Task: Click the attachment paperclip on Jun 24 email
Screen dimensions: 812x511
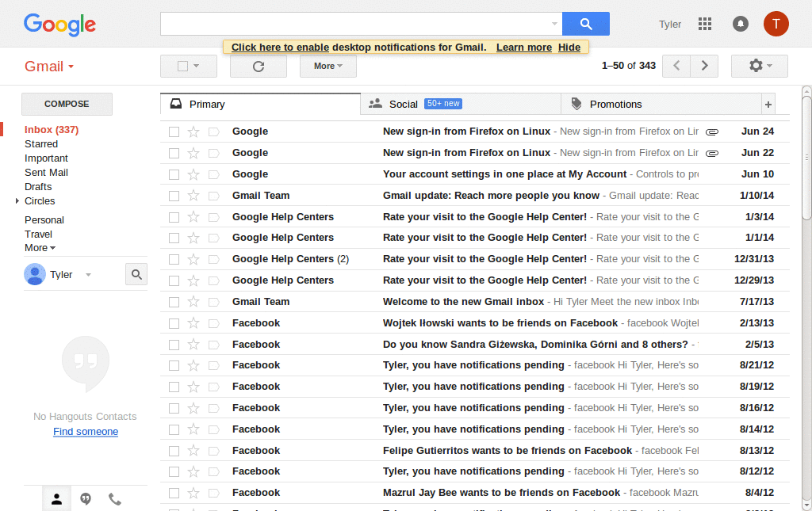Action: (712, 132)
